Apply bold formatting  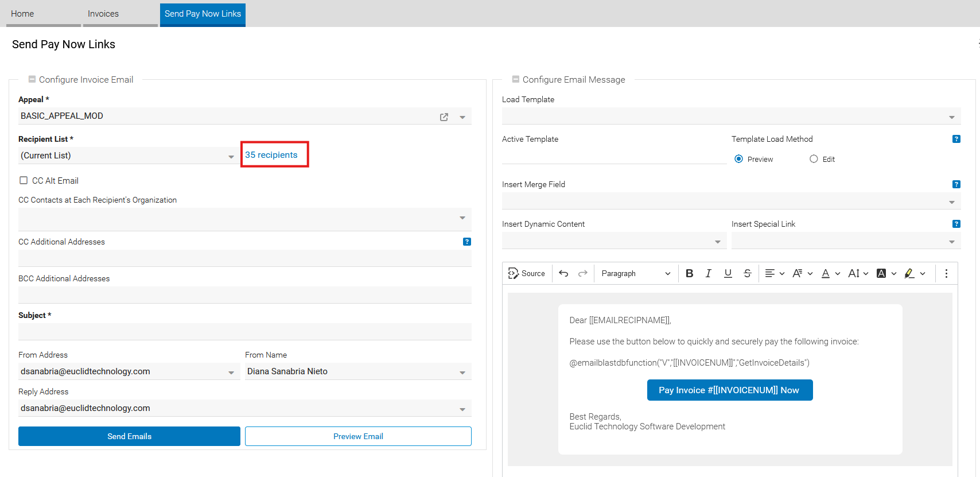pyautogui.click(x=690, y=273)
